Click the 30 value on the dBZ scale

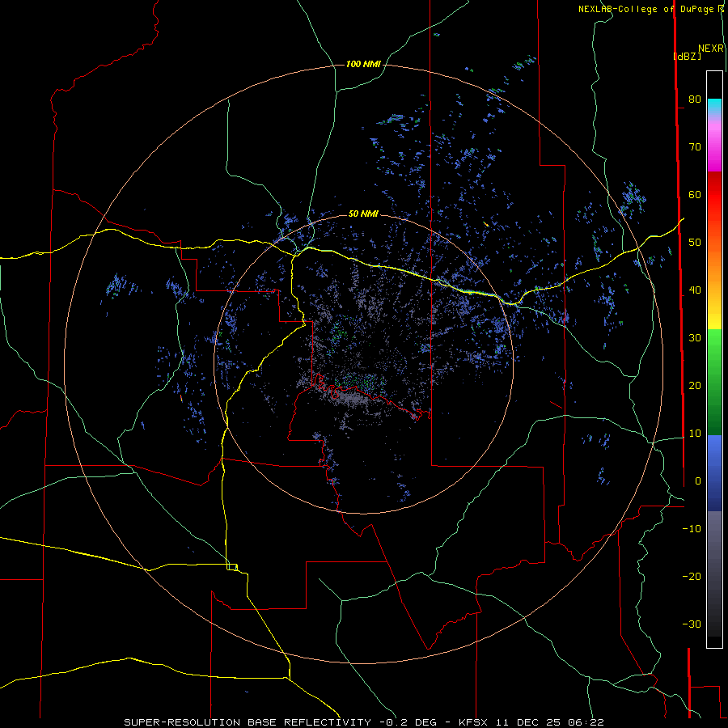coord(695,338)
